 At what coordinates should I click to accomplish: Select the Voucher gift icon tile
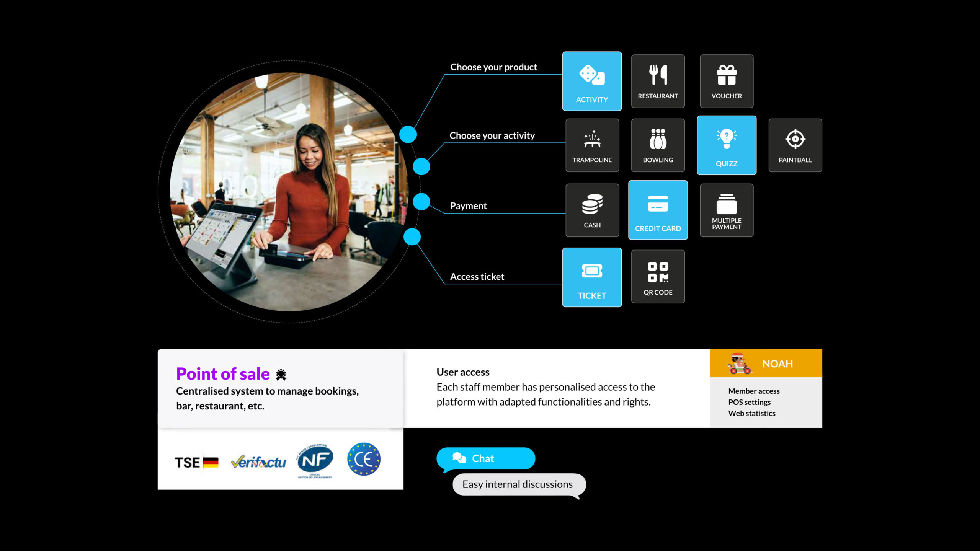pos(727,81)
